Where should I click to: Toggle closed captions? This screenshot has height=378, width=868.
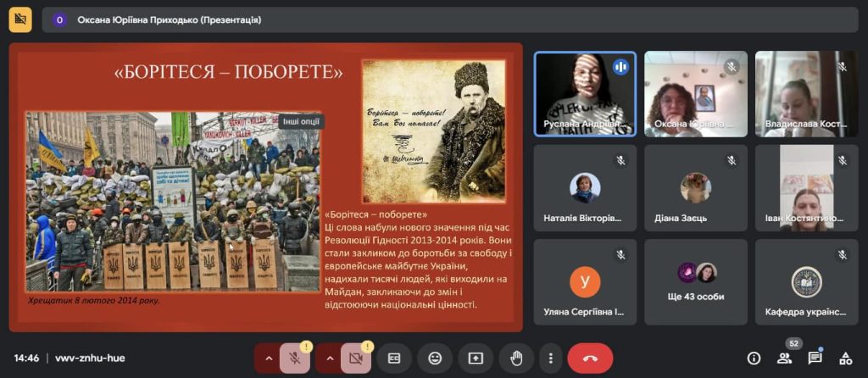coord(394,358)
